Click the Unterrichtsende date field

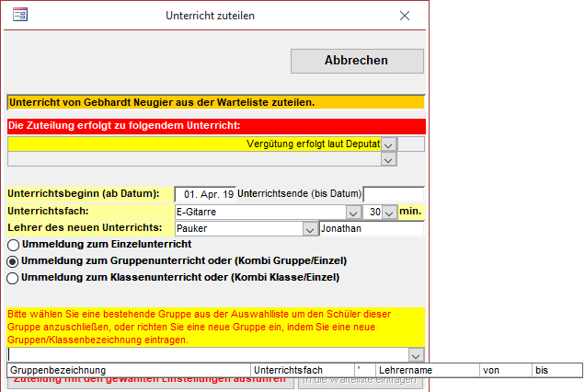point(394,194)
